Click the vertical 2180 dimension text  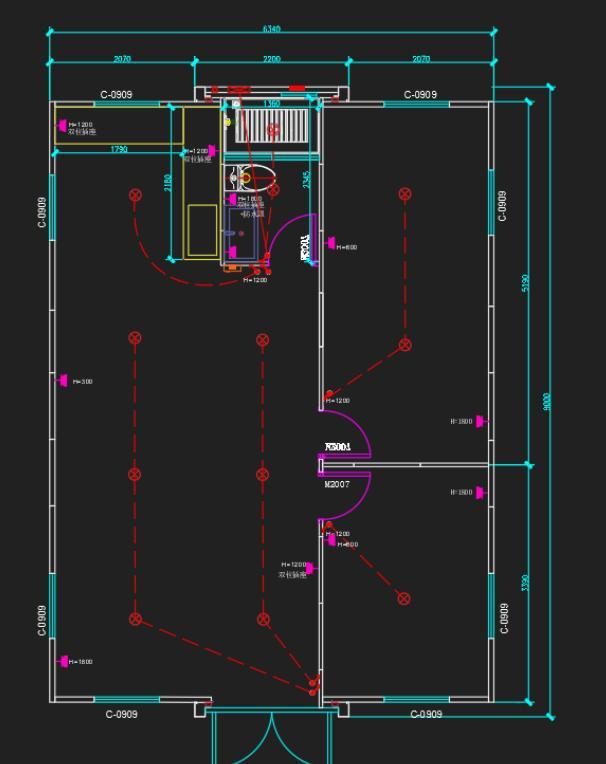[x=168, y=183]
